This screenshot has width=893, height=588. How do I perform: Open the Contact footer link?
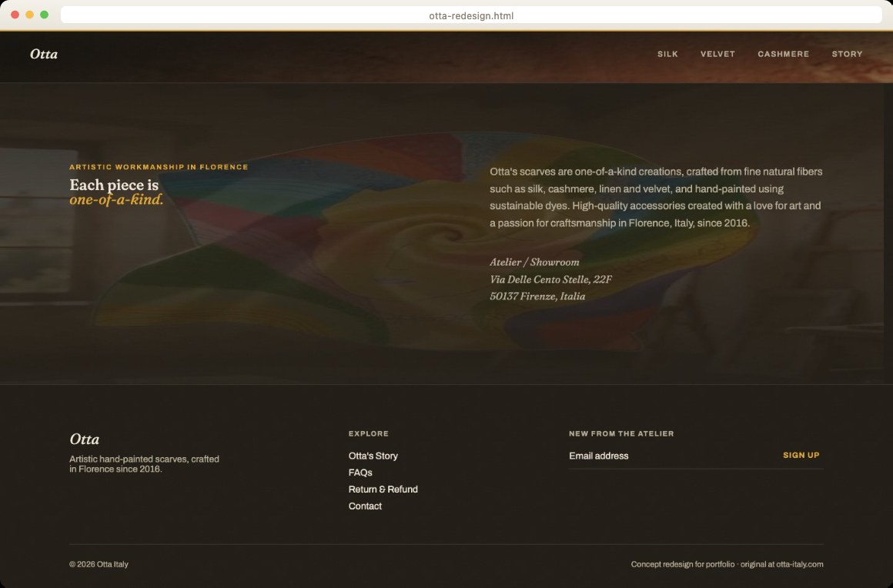click(x=365, y=506)
